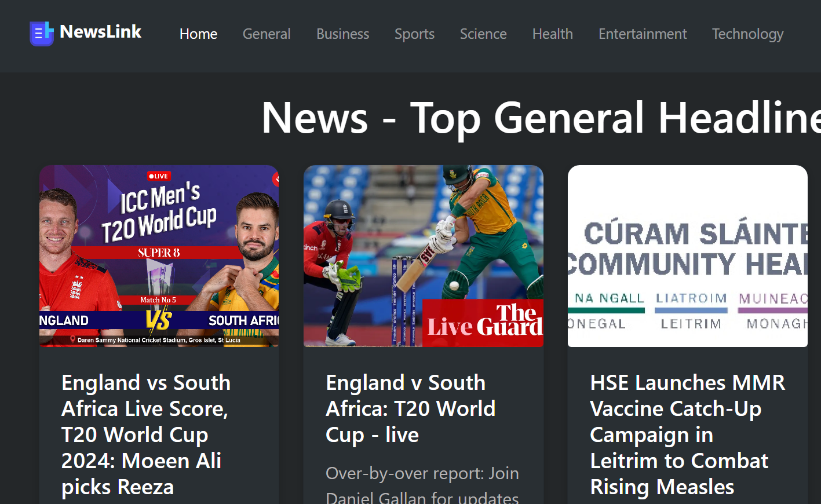Click the NewsLink logo icon
This screenshot has width=821, height=504.
42,34
